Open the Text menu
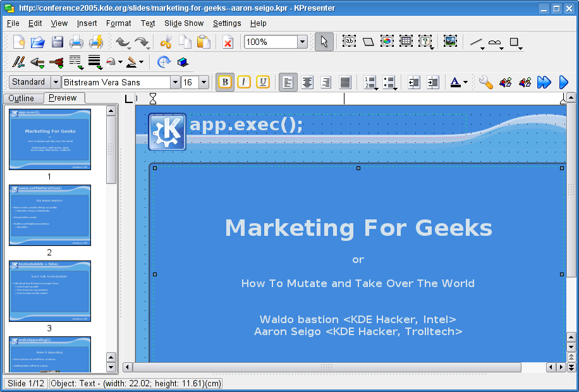 click(148, 23)
